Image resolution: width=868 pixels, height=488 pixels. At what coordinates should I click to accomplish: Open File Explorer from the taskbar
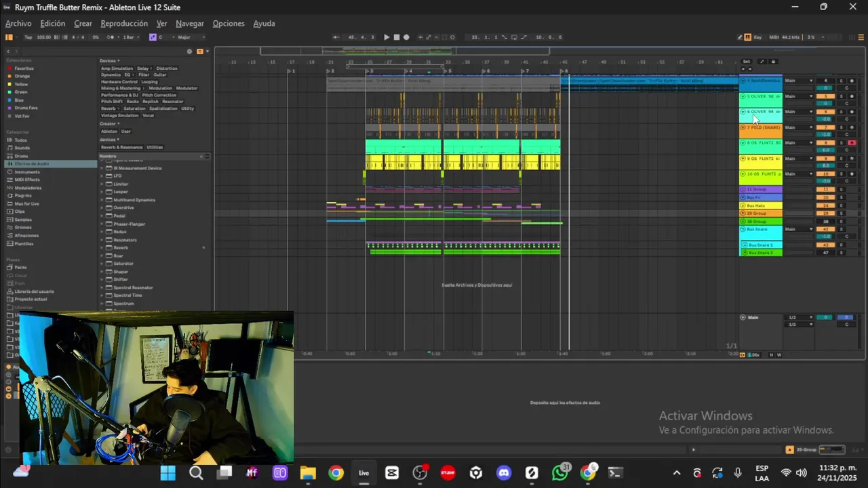point(308,472)
